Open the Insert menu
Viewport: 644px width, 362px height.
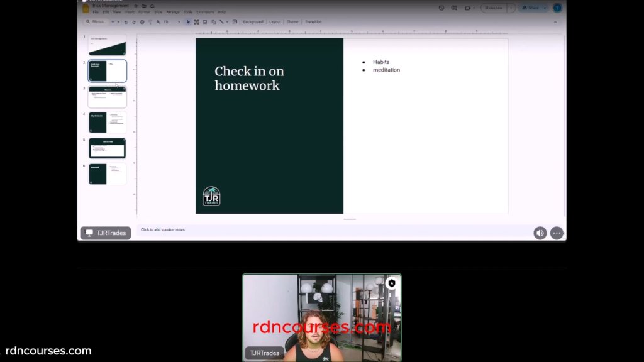click(x=130, y=13)
